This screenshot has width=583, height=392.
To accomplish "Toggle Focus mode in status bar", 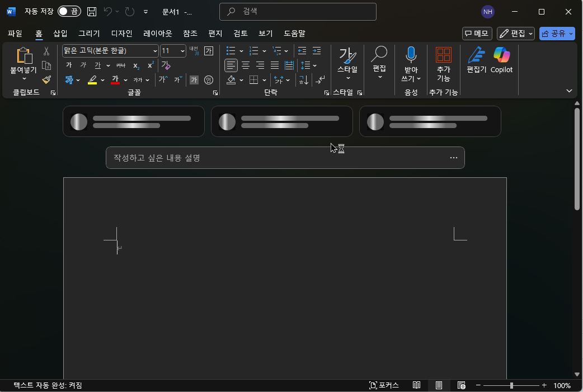I will tap(384, 385).
